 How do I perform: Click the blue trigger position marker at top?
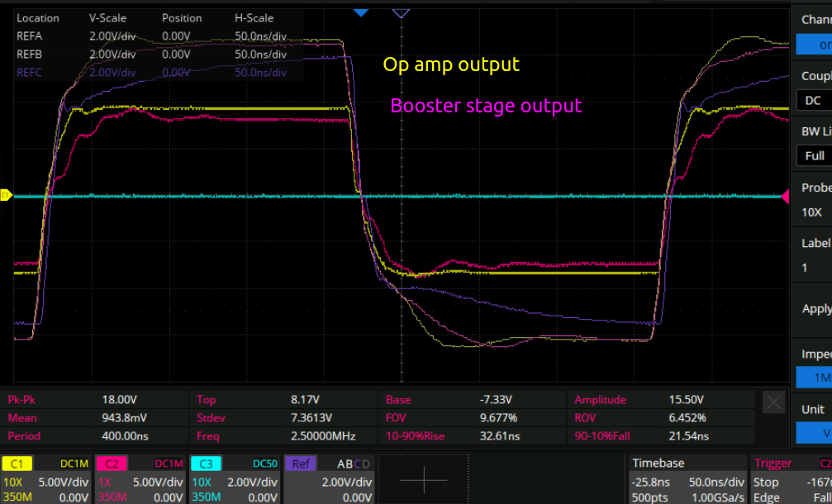tap(360, 12)
